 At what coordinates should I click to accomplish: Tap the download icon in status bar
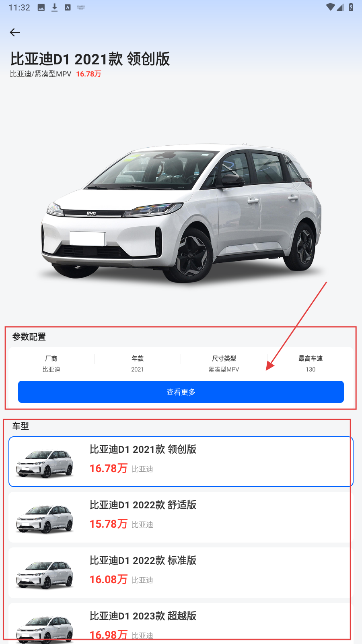[x=54, y=7]
